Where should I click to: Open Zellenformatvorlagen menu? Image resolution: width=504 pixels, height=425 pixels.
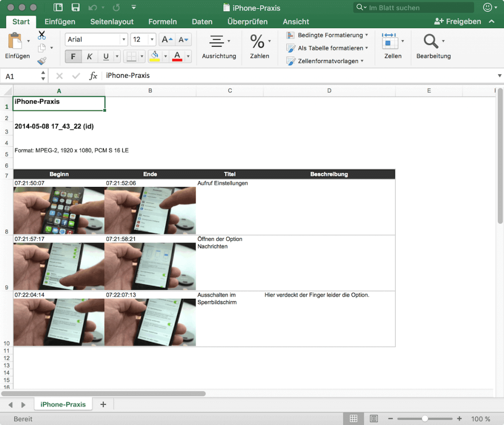coord(325,61)
